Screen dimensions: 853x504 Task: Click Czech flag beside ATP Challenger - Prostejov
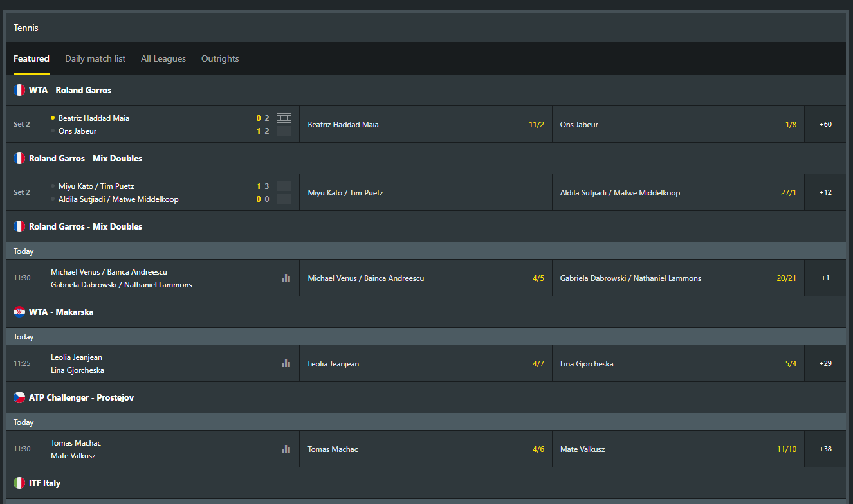[x=19, y=398]
